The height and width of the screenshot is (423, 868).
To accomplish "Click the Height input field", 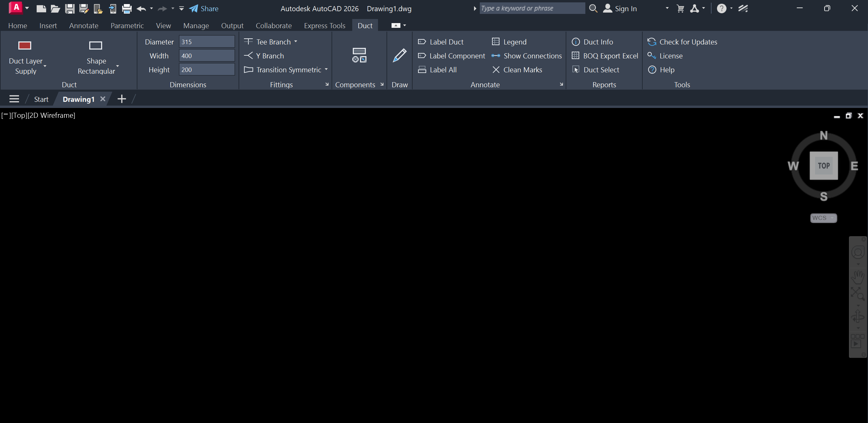I will click(207, 70).
